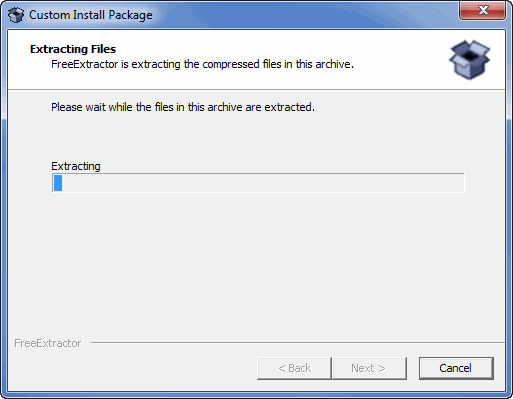Click the blank gap between Next and Cancel buttons
Image resolution: width=513 pixels, height=399 pixels.
pos(413,368)
